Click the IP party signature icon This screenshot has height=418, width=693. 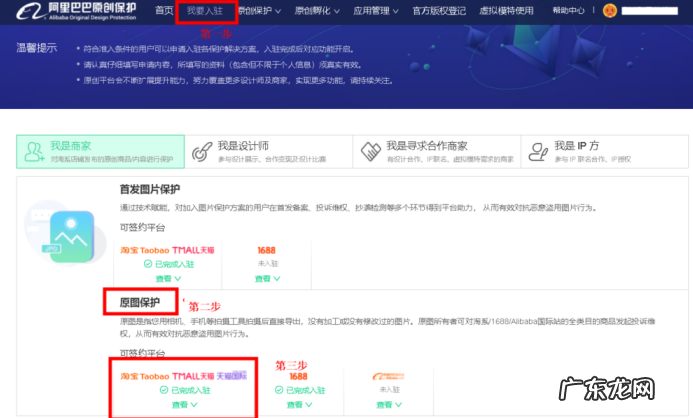(538, 152)
